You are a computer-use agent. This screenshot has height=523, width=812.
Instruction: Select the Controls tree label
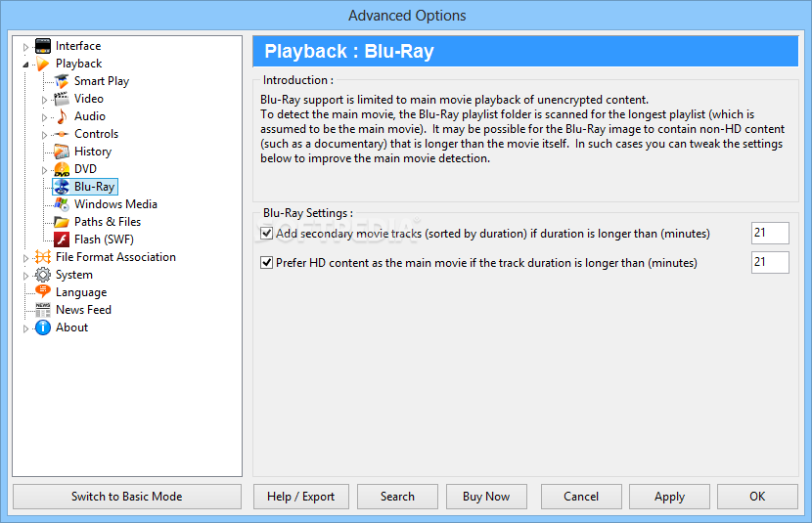(96, 134)
